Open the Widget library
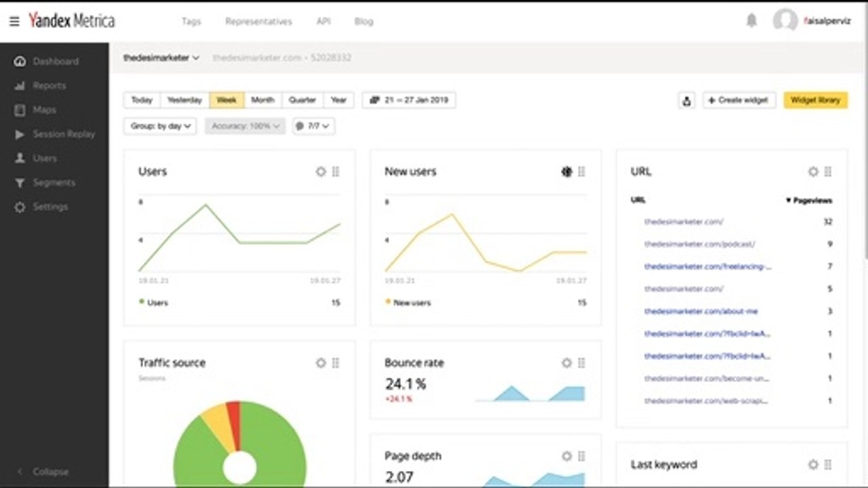Screen dimensions: 868x488 pos(816,100)
